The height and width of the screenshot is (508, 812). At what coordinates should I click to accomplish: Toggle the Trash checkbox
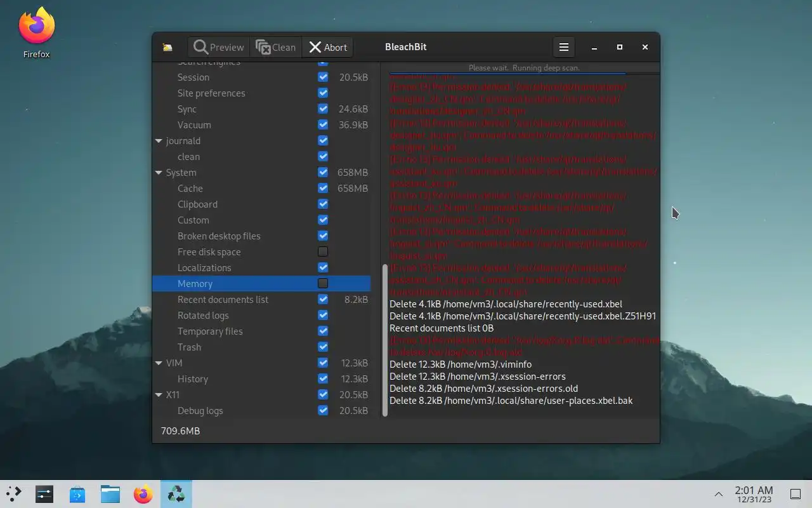tap(323, 347)
